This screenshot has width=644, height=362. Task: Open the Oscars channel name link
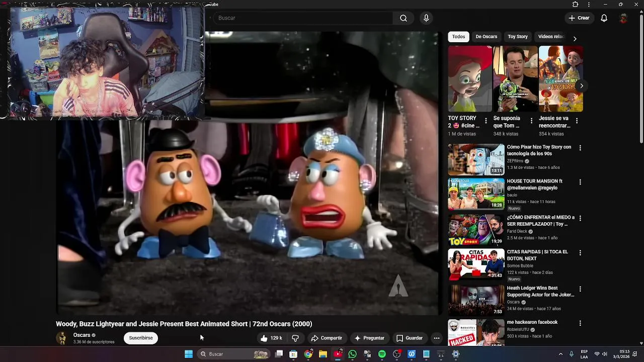point(82,335)
